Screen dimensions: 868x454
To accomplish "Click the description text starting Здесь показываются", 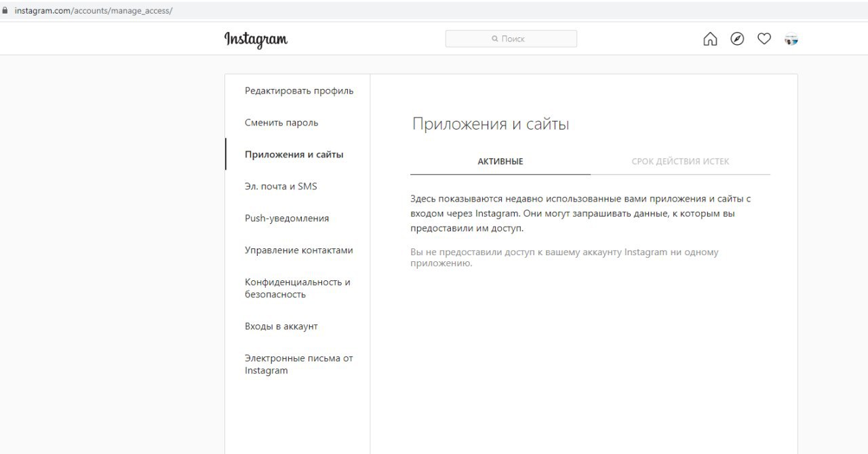I will 580,214.
